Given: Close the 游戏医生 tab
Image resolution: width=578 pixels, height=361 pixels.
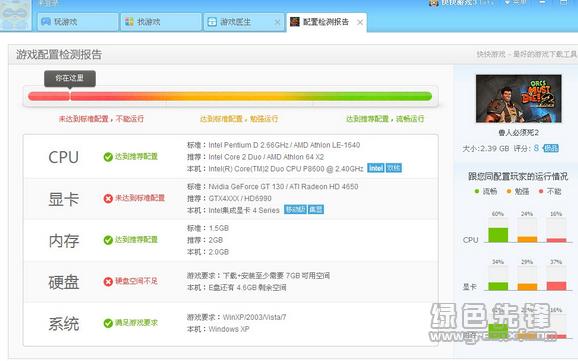Looking at the screenshot, I should (x=278, y=22).
